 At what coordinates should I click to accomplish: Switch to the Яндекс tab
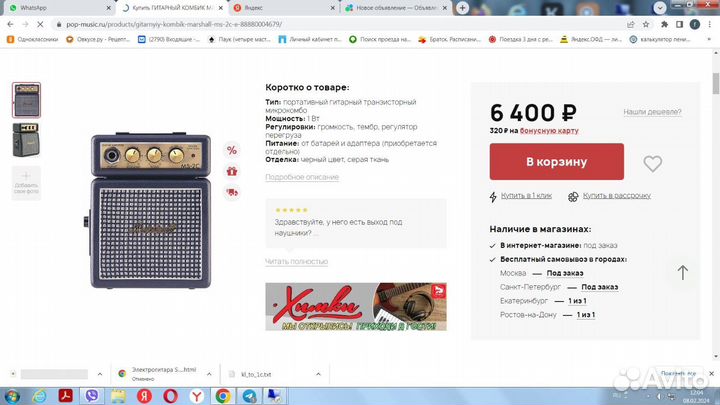283,8
